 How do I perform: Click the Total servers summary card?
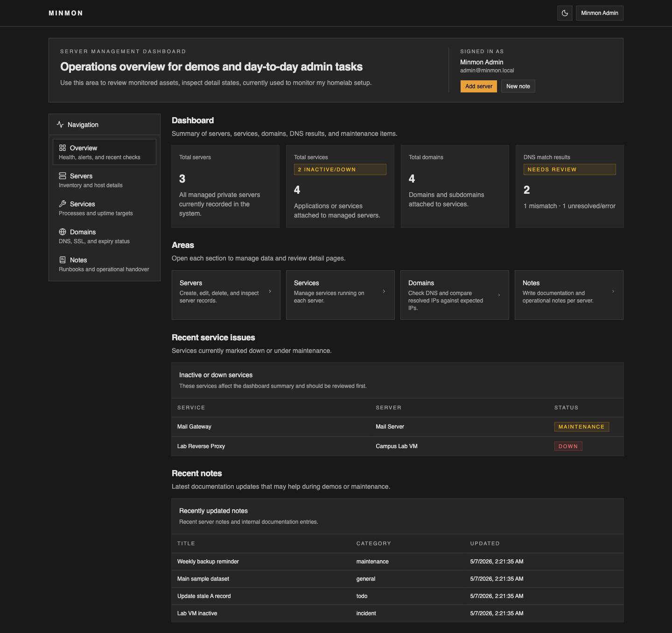coord(225,186)
